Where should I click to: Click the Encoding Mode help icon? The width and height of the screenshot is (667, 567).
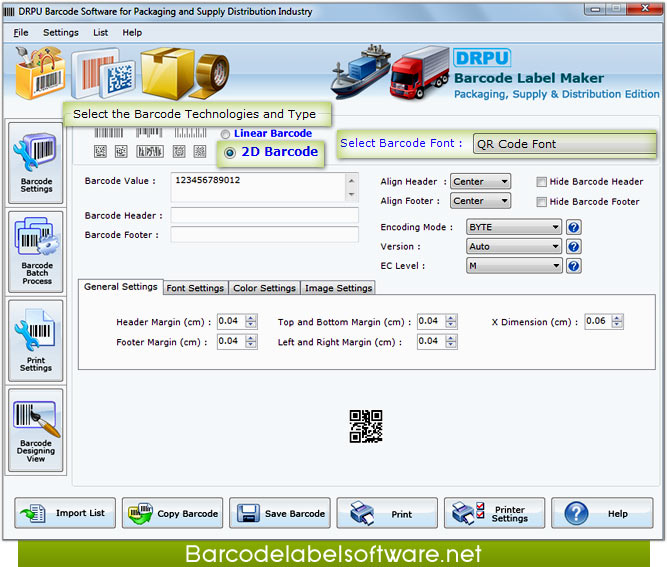tap(573, 227)
